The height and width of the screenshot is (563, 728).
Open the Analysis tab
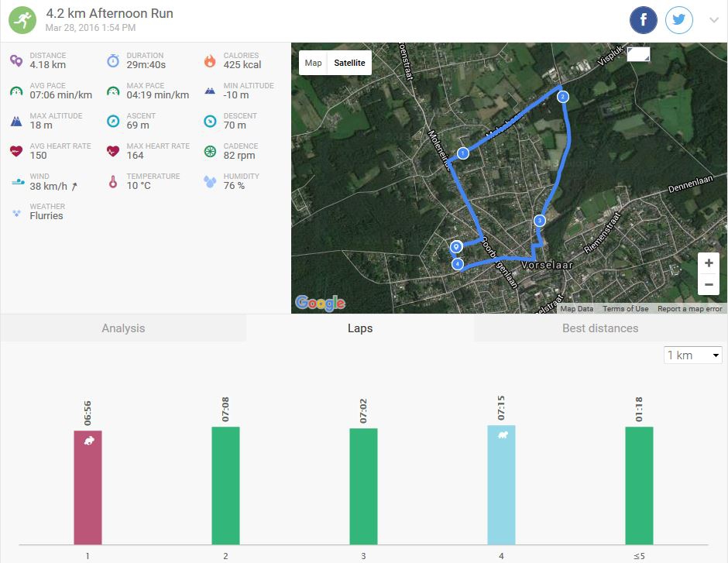(x=123, y=328)
